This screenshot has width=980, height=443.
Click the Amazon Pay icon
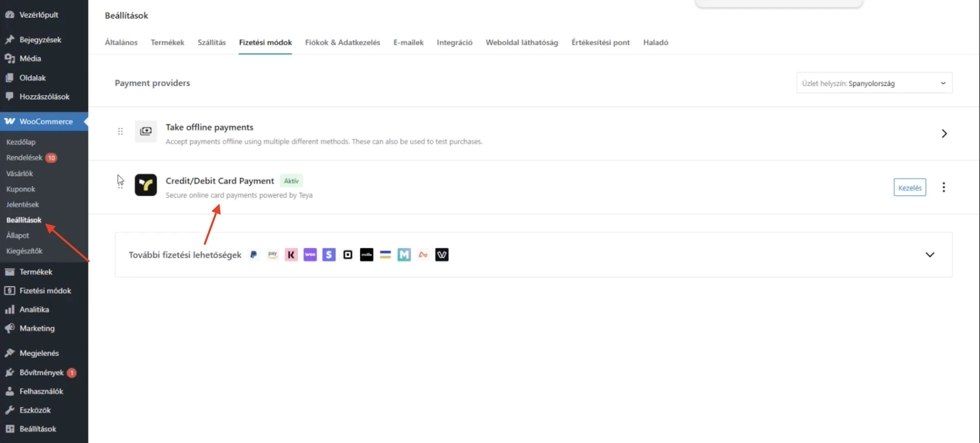pos(273,255)
